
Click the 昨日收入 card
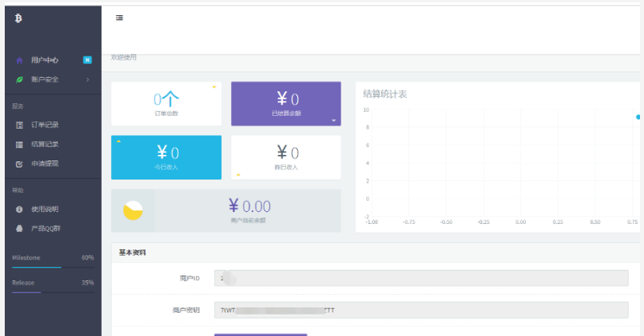point(286,157)
